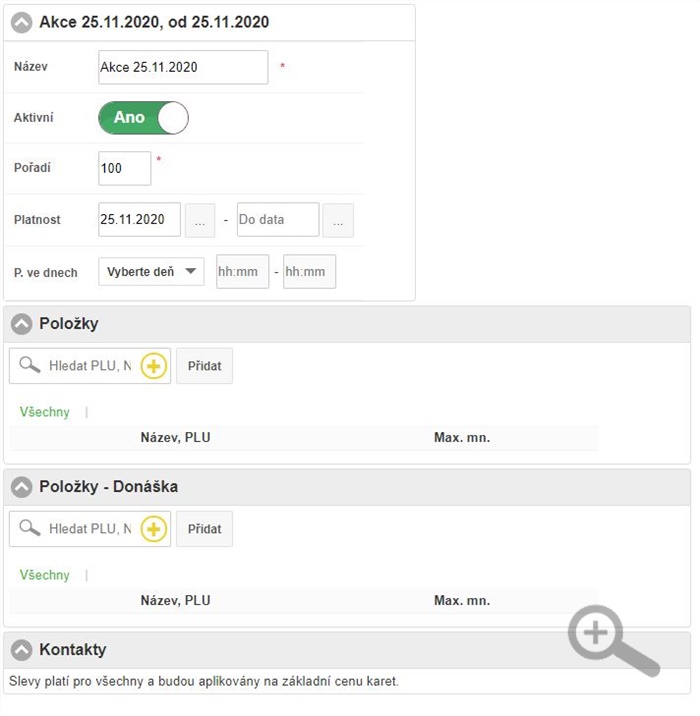Click Přidat button in Položky - Donáška

[205, 529]
